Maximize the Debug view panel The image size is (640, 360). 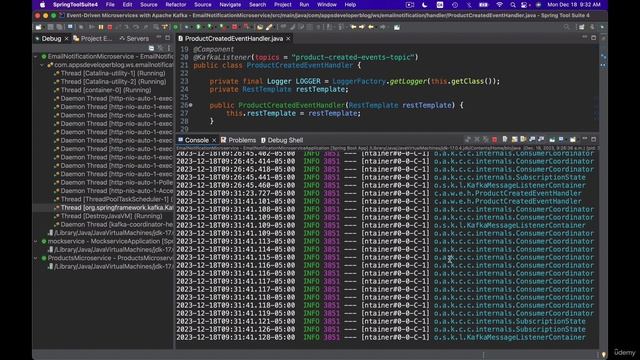[x=167, y=38]
